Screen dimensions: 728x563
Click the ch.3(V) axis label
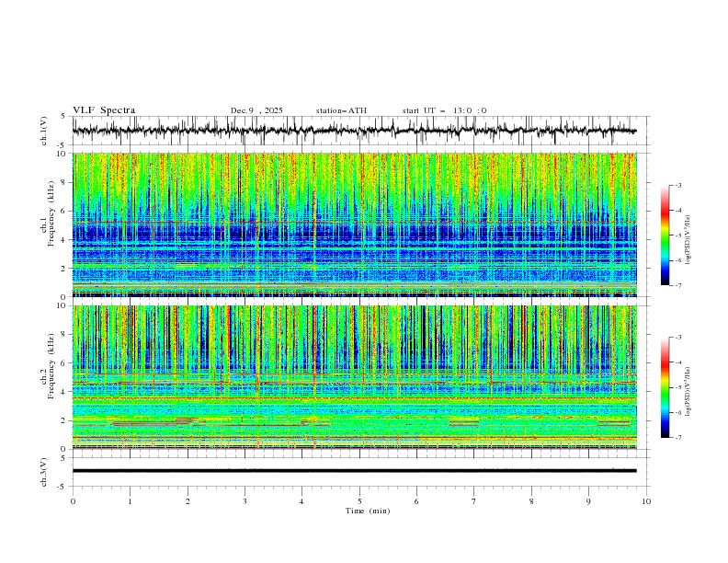pos(44,471)
